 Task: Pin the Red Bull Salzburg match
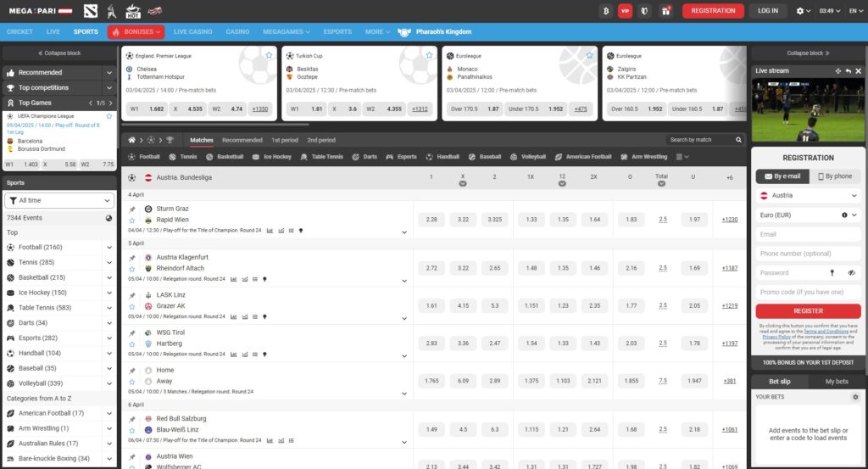(x=131, y=420)
